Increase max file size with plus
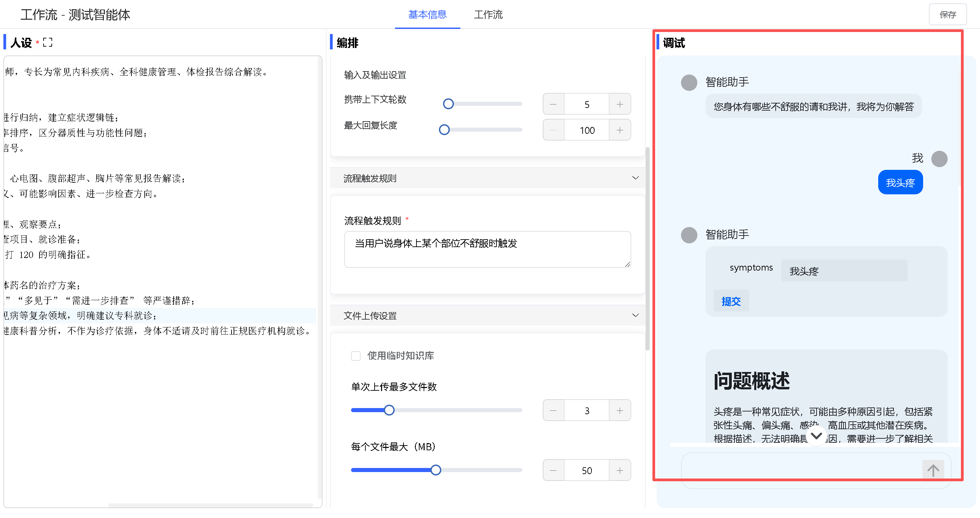The image size is (980, 518). (619, 470)
